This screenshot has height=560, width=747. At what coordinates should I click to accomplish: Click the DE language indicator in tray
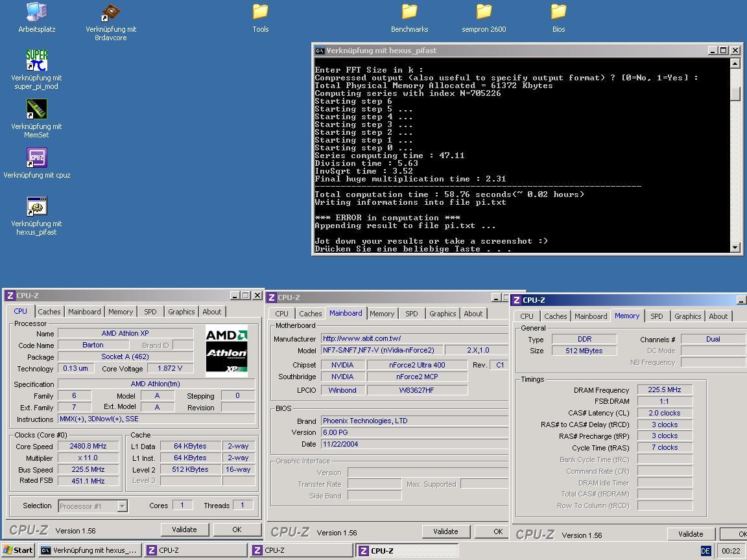pyautogui.click(x=705, y=551)
